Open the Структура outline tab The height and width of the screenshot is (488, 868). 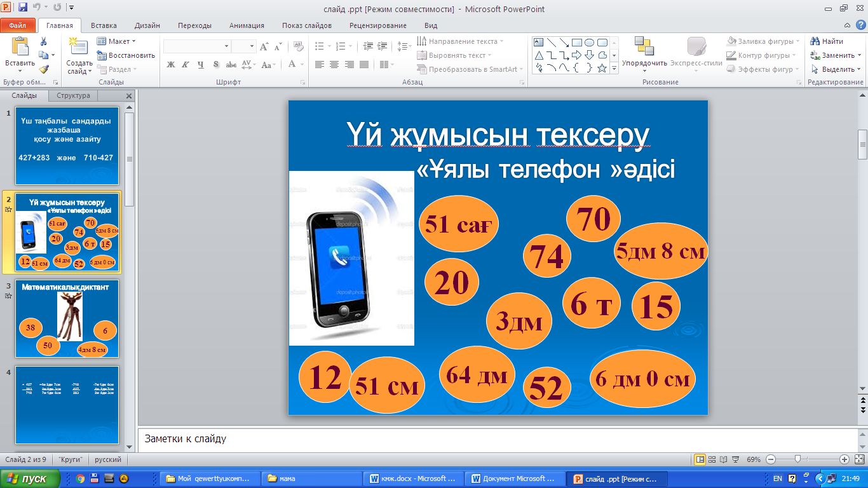(74, 96)
